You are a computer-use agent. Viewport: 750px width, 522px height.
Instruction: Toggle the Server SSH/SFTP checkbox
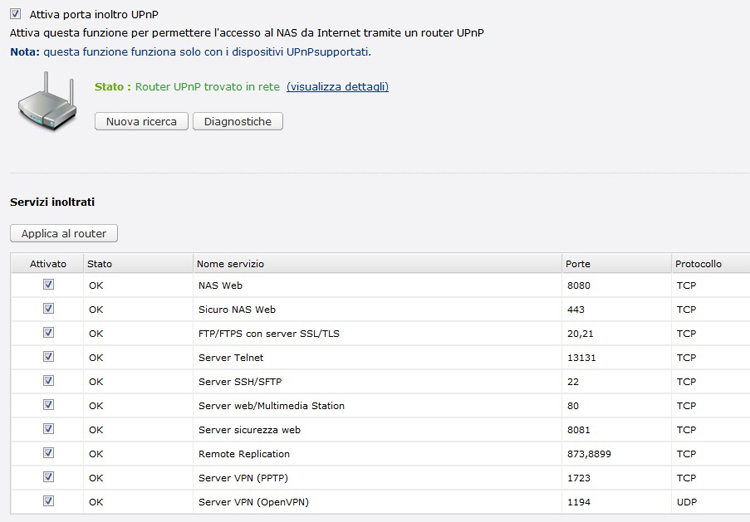pos(48,381)
